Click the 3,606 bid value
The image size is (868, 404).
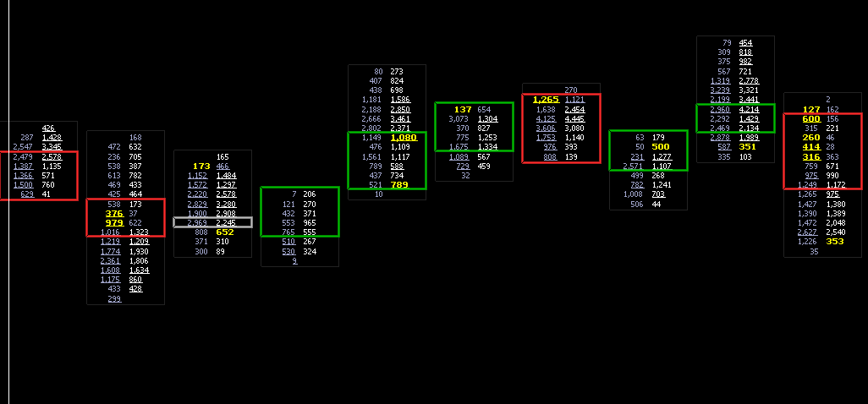coord(546,128)
